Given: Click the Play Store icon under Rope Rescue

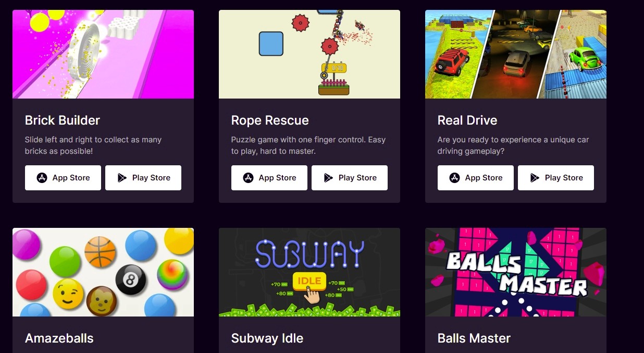Looking at the screenshot, I should coord(328,178).
